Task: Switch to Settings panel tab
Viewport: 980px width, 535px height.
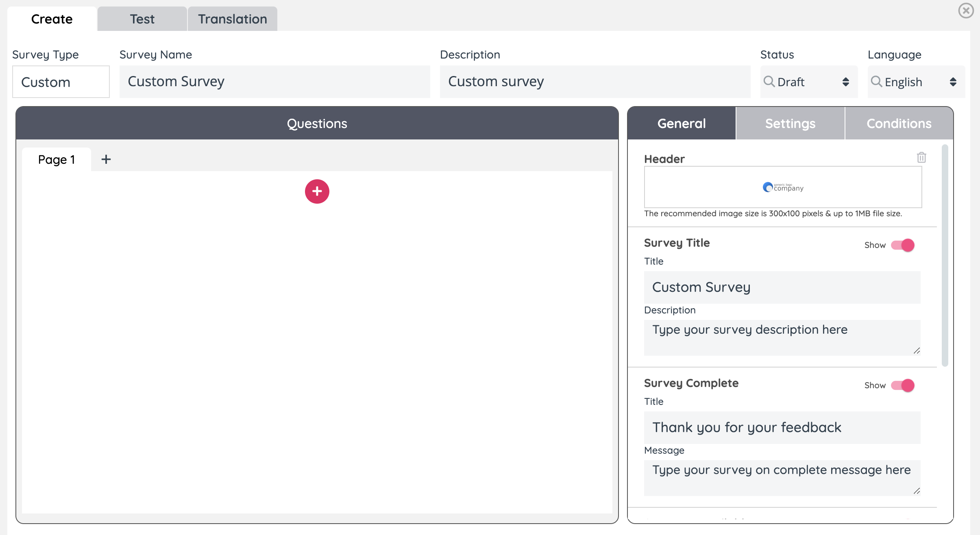Action: (790, 124)
